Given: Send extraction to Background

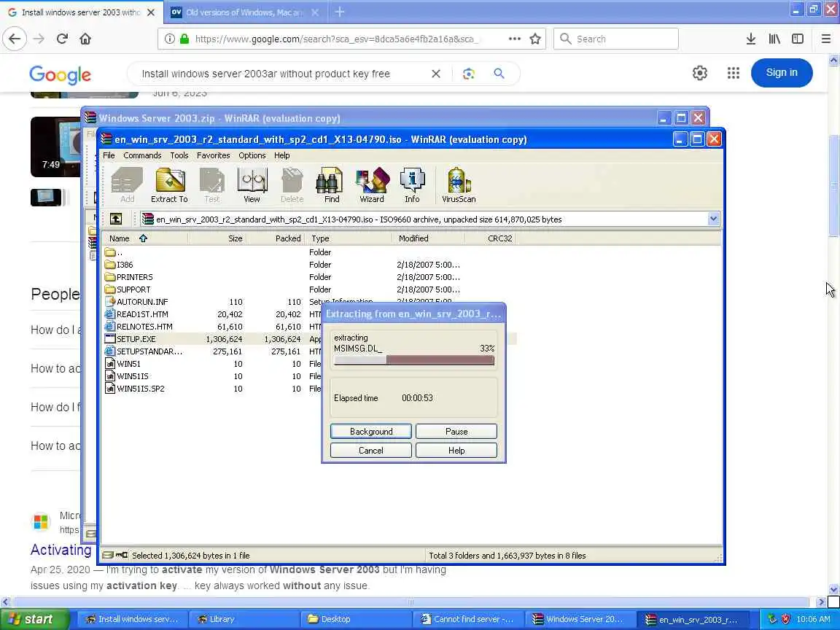Looking at the screenshot, I should pyautogui.click(x=370, y=431).
